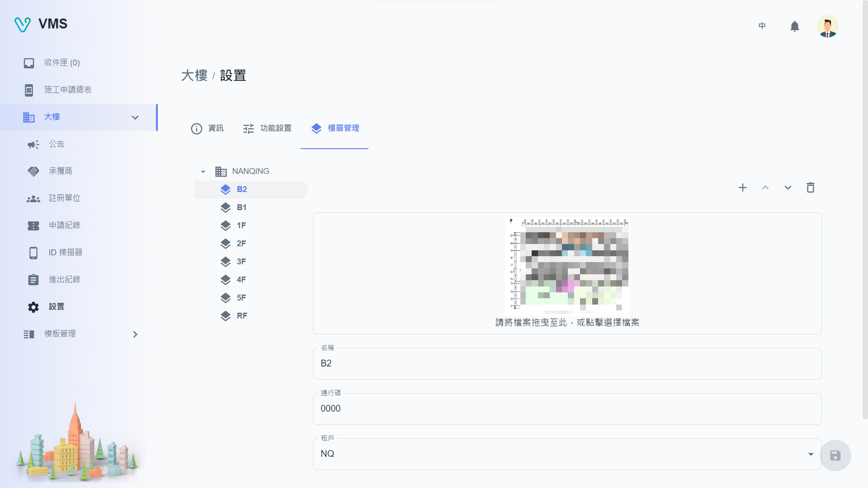Switch language with 中 icon
The image size is (868, 488).
762,26
